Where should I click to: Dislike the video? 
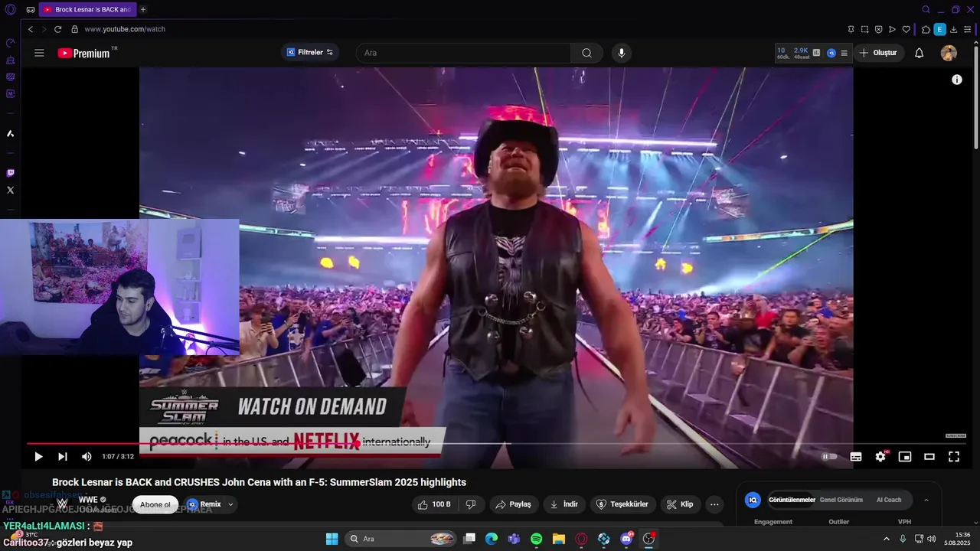[x=471, y=504]
